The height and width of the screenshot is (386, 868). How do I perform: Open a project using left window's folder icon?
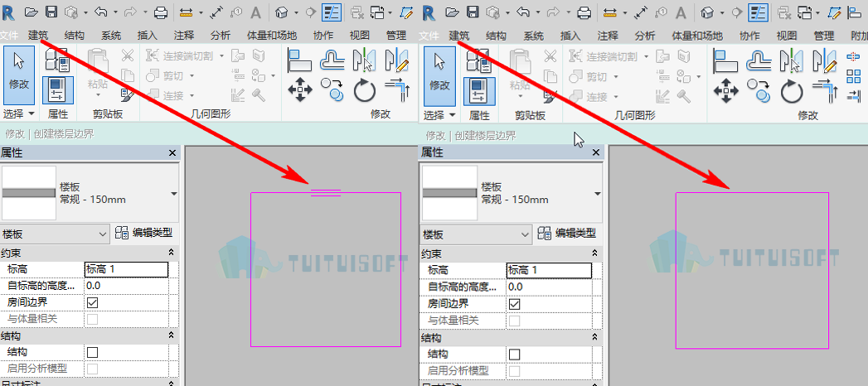(x=31, y=12)
